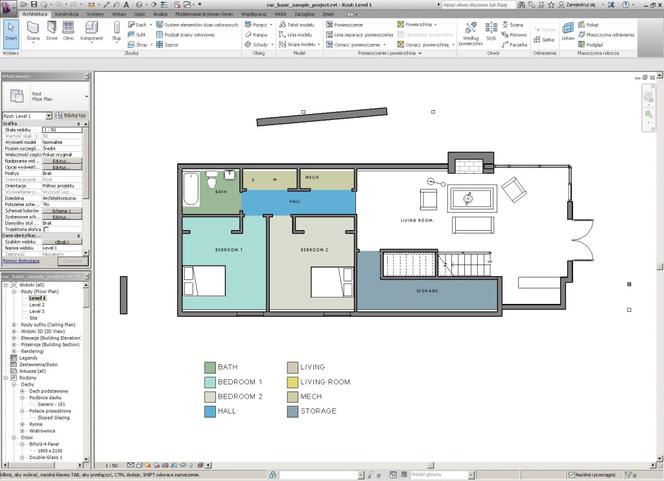Toggle Naciśnij i przeciągnij checkbox in status bar
Image resolution: width=664 pixels, height=481 pixels.
pos(571,475)
